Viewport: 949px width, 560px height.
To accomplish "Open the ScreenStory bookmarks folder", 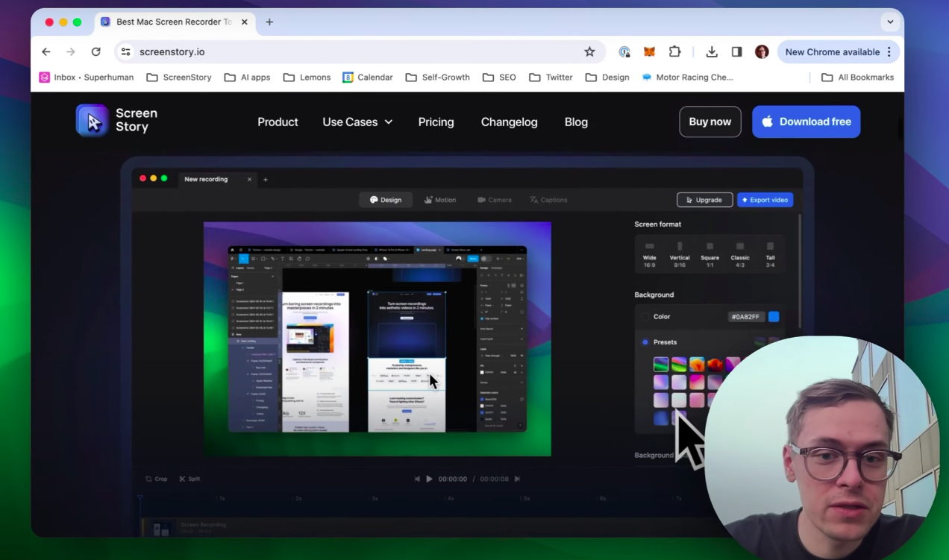I will click(x=179, y=78).
